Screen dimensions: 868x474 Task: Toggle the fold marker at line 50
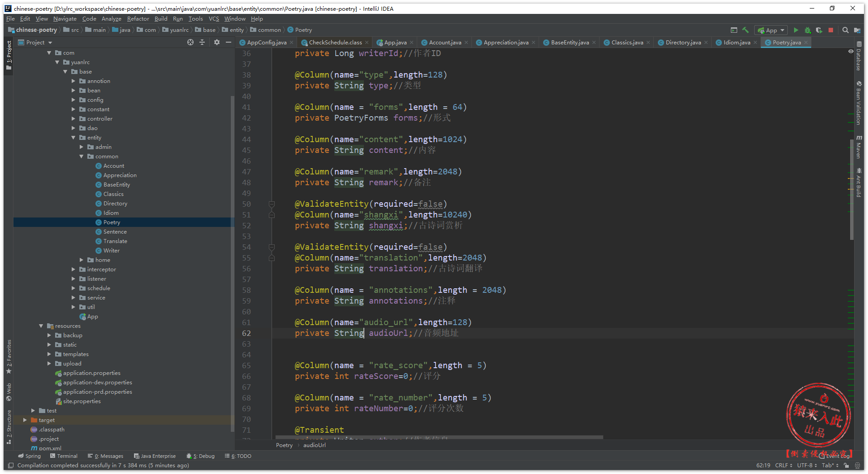point(272,204)
